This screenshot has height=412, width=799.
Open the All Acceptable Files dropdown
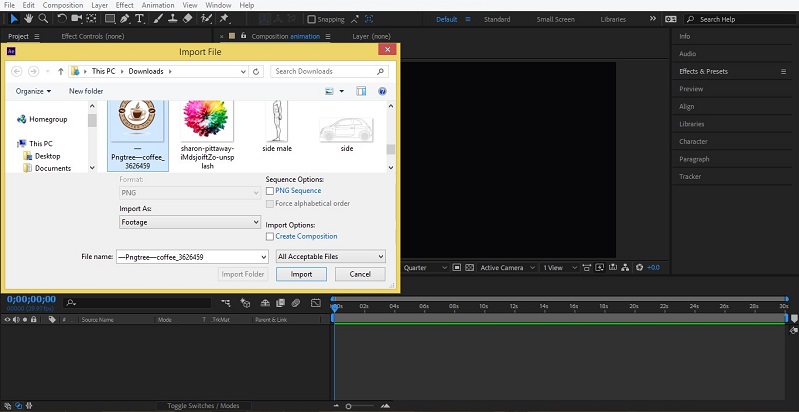tap(330, 257)
